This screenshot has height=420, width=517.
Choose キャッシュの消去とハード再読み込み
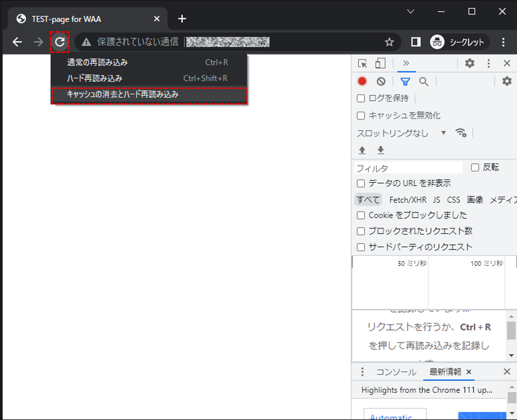(149, 94)
